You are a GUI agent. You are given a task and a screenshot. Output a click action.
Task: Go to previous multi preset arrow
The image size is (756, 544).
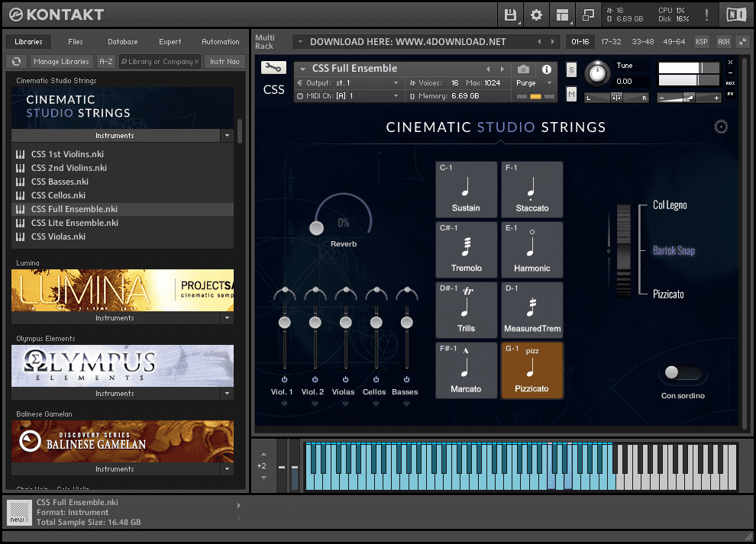539,42
